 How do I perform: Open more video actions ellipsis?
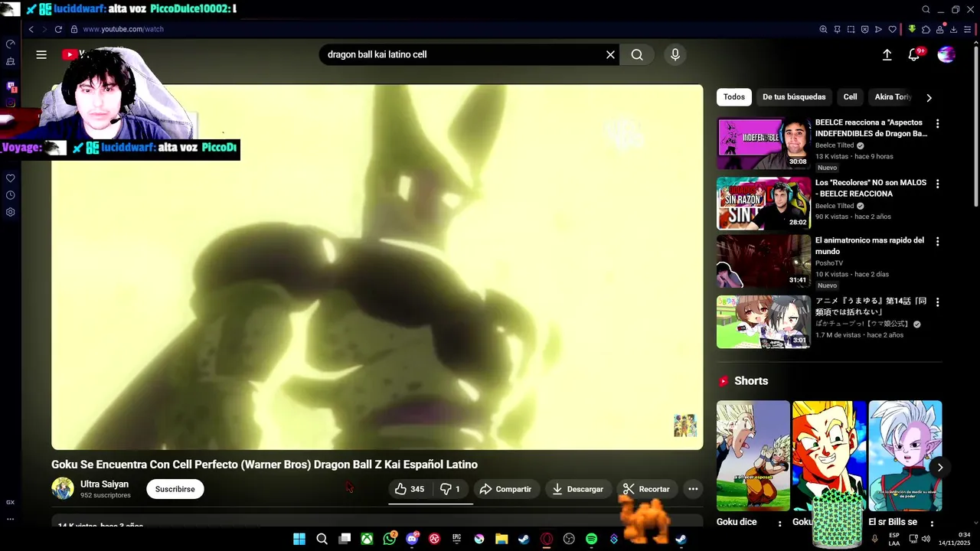point(693,489)
